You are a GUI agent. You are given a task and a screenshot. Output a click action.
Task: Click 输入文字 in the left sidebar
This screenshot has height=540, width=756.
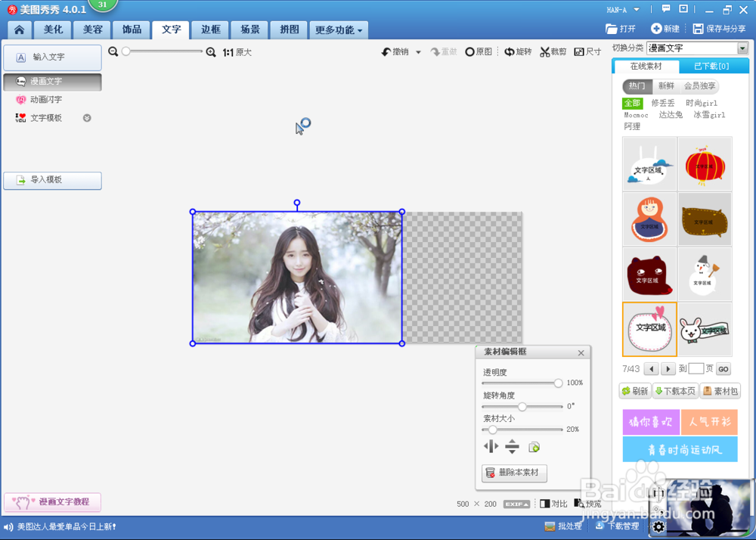(52, 57)
